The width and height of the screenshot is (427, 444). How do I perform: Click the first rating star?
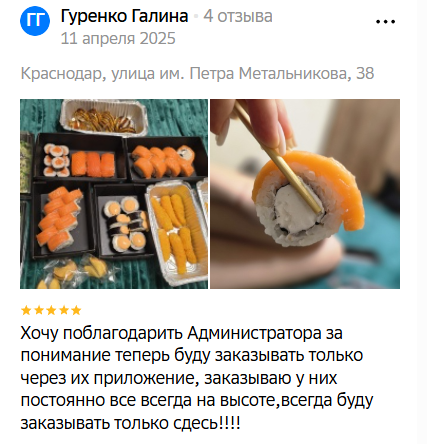26,310
